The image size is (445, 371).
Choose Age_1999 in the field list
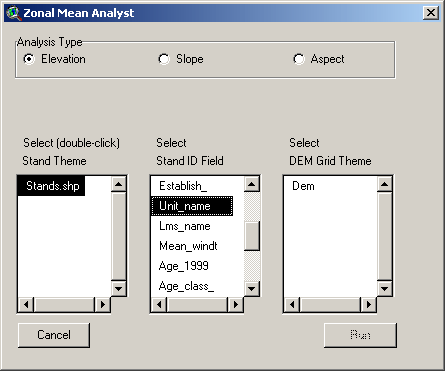184,266
